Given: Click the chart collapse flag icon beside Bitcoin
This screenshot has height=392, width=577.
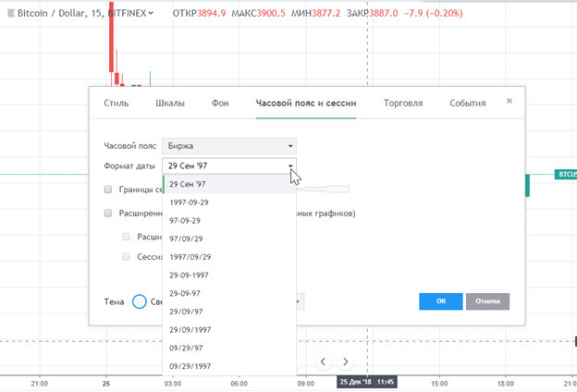Looking at the screenshot, I should click(11, 13).
